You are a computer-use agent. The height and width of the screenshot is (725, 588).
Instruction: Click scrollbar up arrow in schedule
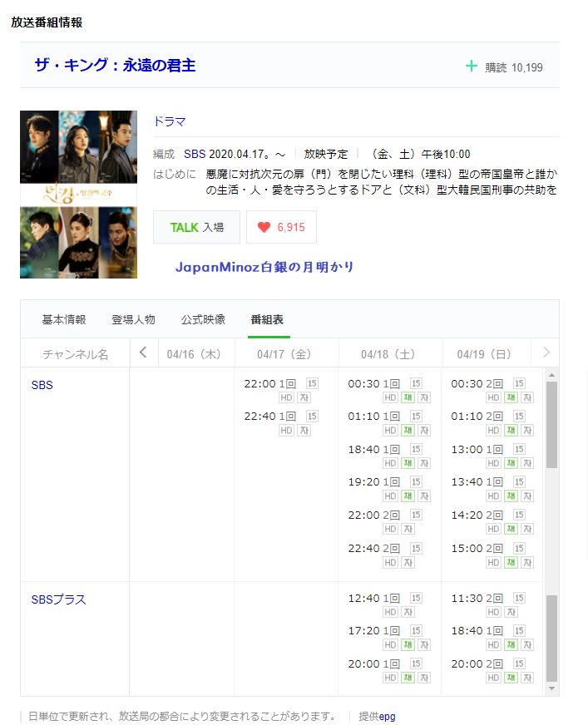click(551, 375)
